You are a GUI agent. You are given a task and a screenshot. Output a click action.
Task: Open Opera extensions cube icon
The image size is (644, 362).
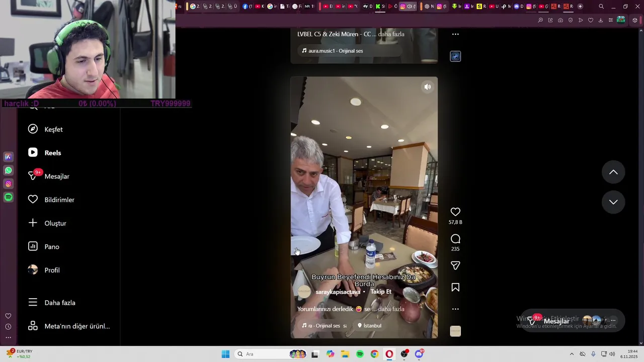pyautogui.click(x=635, y=20)
